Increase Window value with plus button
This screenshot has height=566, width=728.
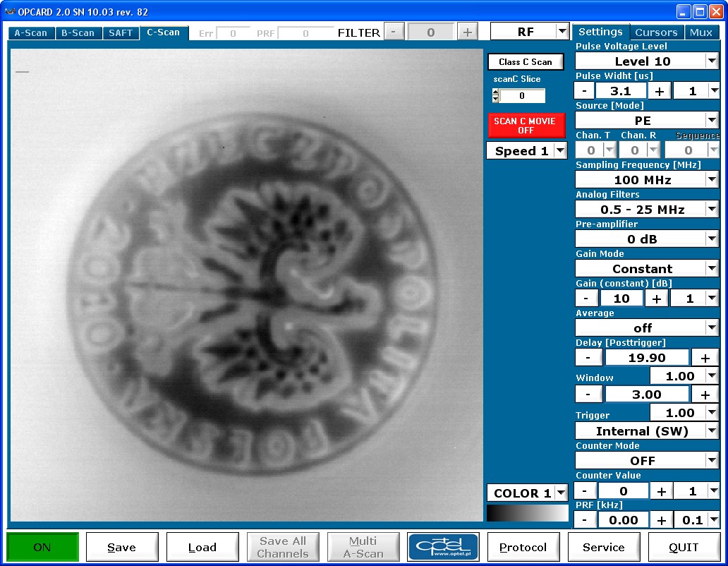pyautogui.click(x=705, y=395)
